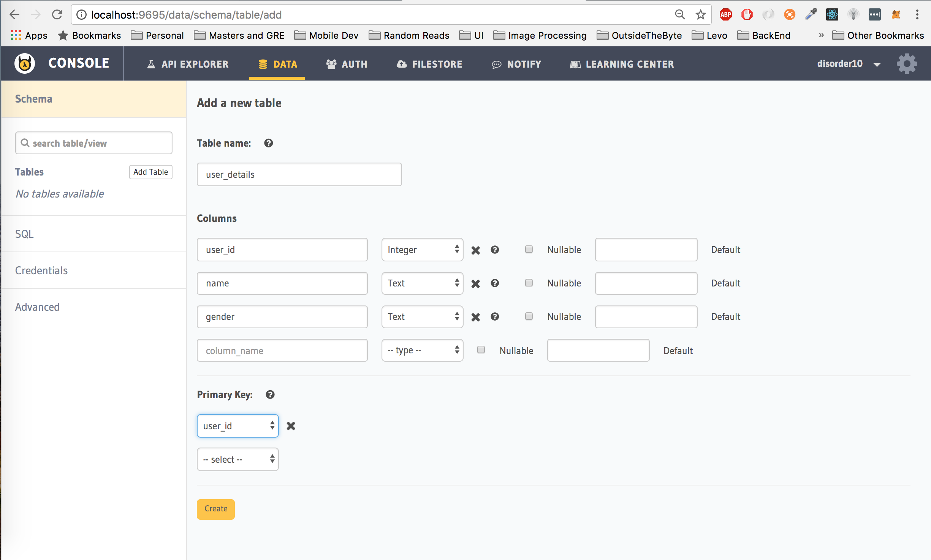The image size is (931, 560).
Task: Toggle Nullable checkbox for gender column
Action: coord(529,316)
